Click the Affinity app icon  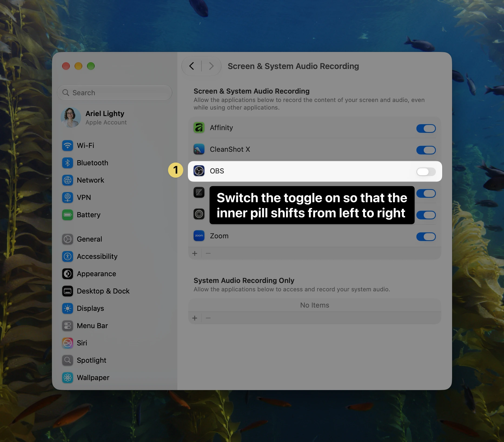point(199,128)
